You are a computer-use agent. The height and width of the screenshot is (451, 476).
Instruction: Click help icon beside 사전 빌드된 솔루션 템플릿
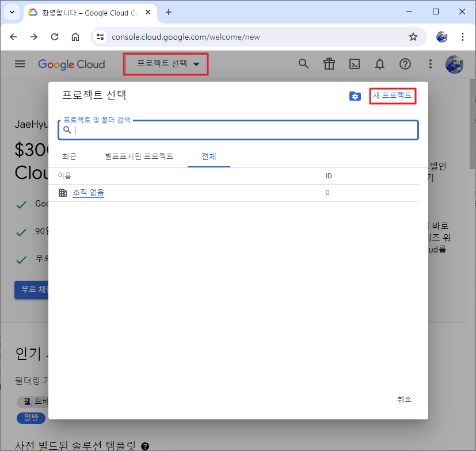(145, 446)
